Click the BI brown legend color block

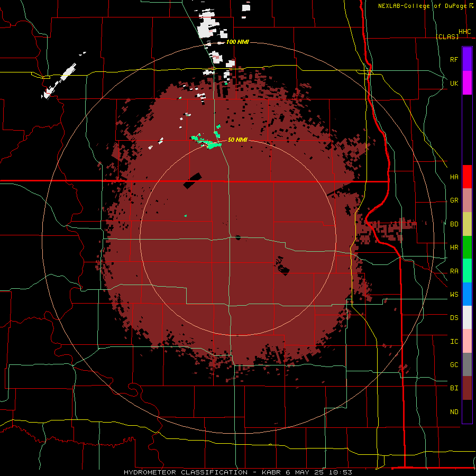467,388
